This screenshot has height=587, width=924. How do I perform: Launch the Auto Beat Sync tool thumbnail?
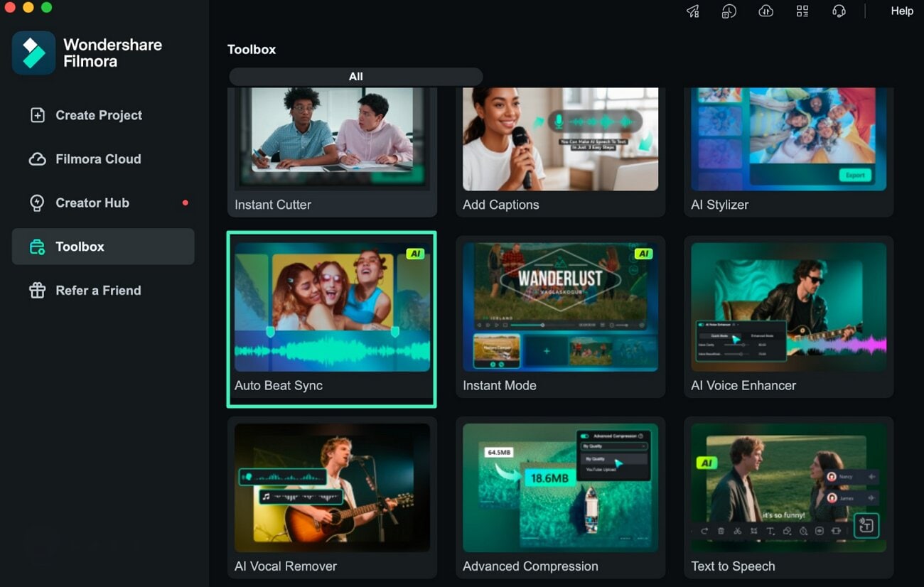tap(332, 307)
